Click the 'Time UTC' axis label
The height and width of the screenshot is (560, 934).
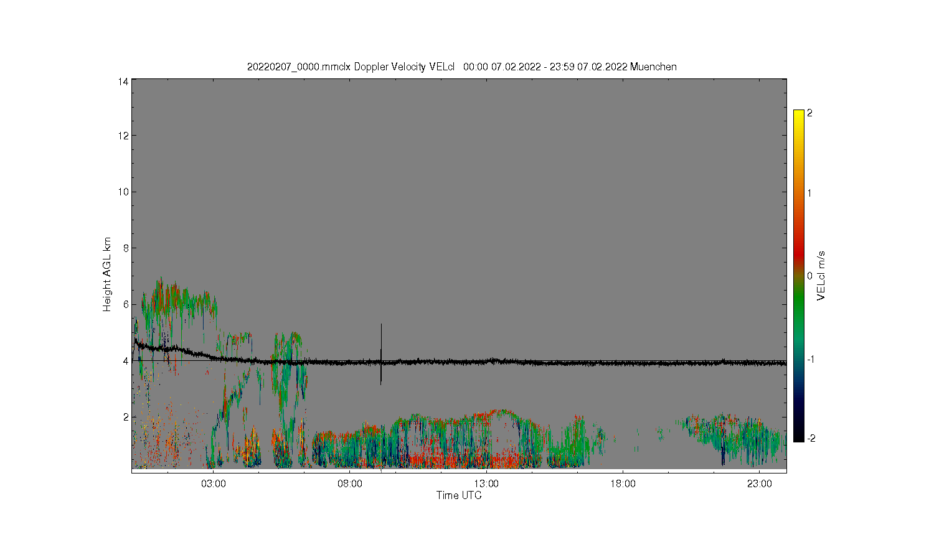(x=459, y=495)
